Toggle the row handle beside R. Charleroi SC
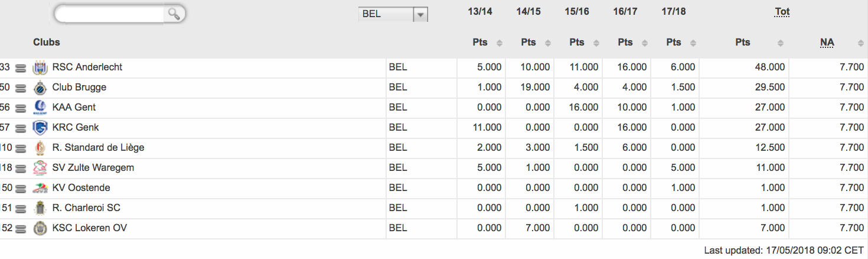 21,209
